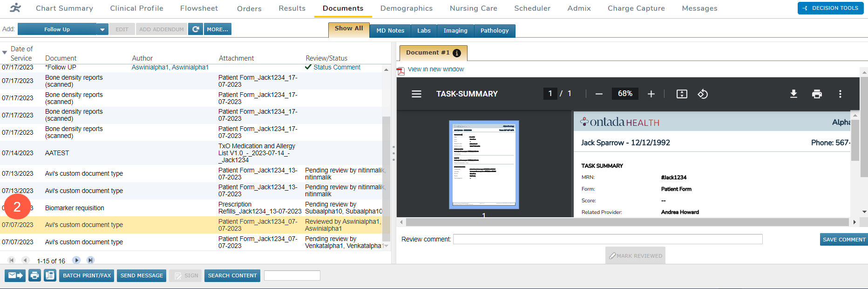This screenshot has width=868, height=289.
Task: Zoom in on the PDF with plus icon
Action: [651, 94]
